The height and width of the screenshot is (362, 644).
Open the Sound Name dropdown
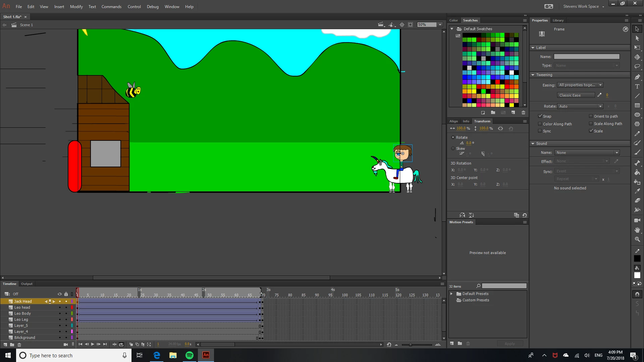tap(587, 153)
